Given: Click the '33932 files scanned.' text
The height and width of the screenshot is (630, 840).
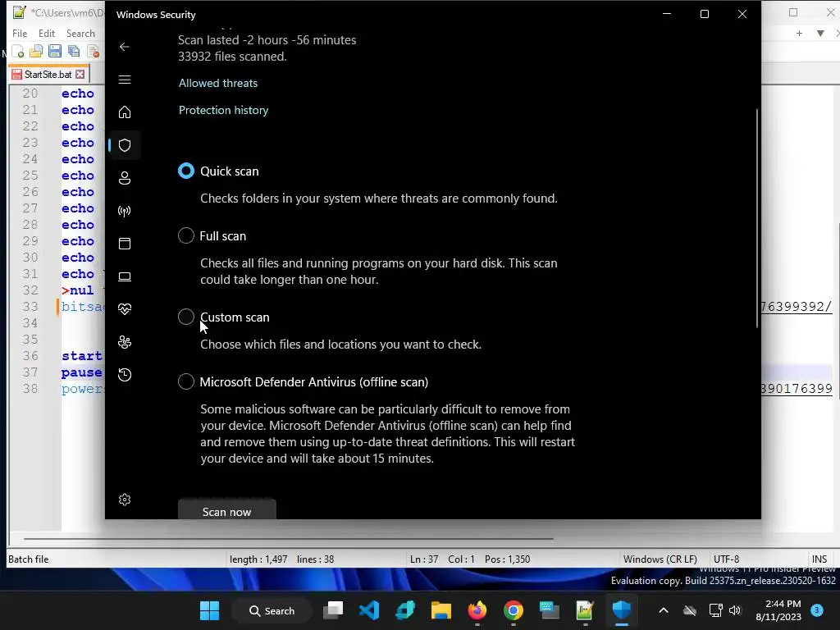Looking at the screenshot, I should point(232,57).
